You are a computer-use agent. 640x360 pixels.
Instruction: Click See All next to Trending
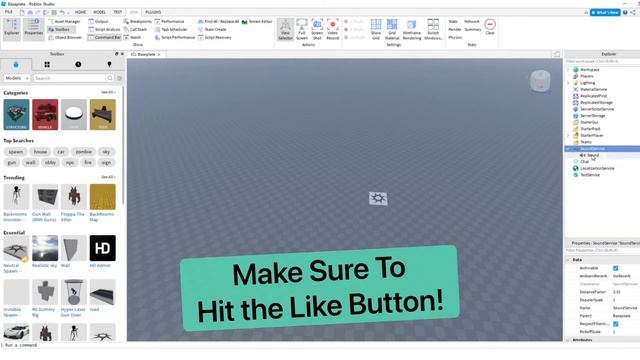coord(108,177)
